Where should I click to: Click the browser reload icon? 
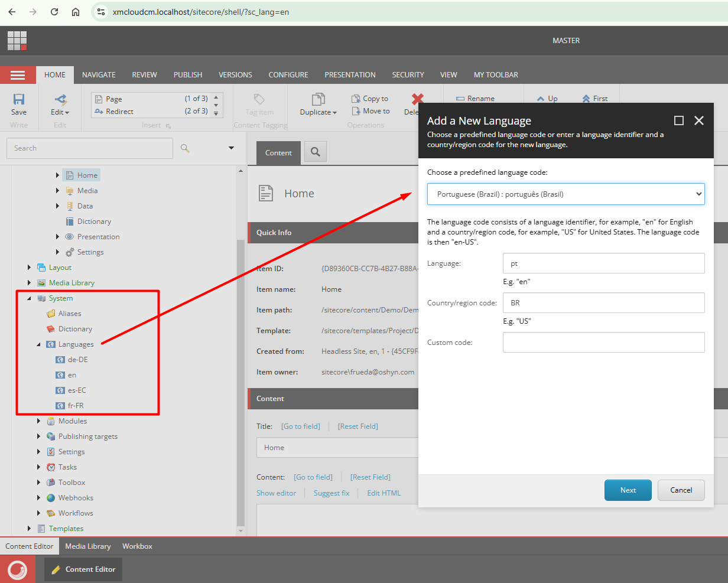tap(54, 12)
